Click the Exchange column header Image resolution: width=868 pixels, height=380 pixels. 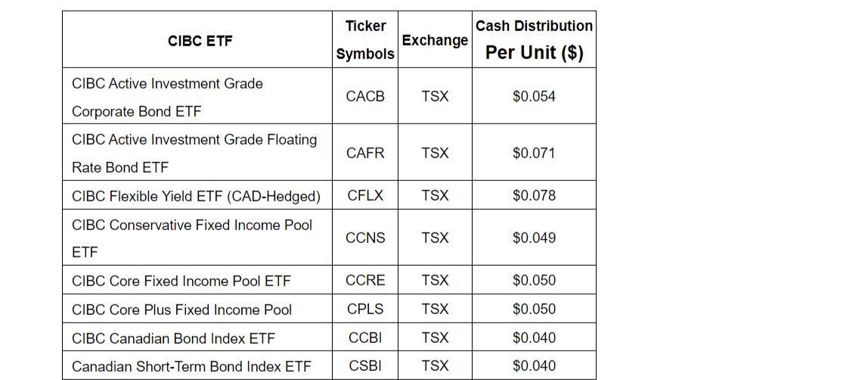pyautogui.click(x=435, y=40)
